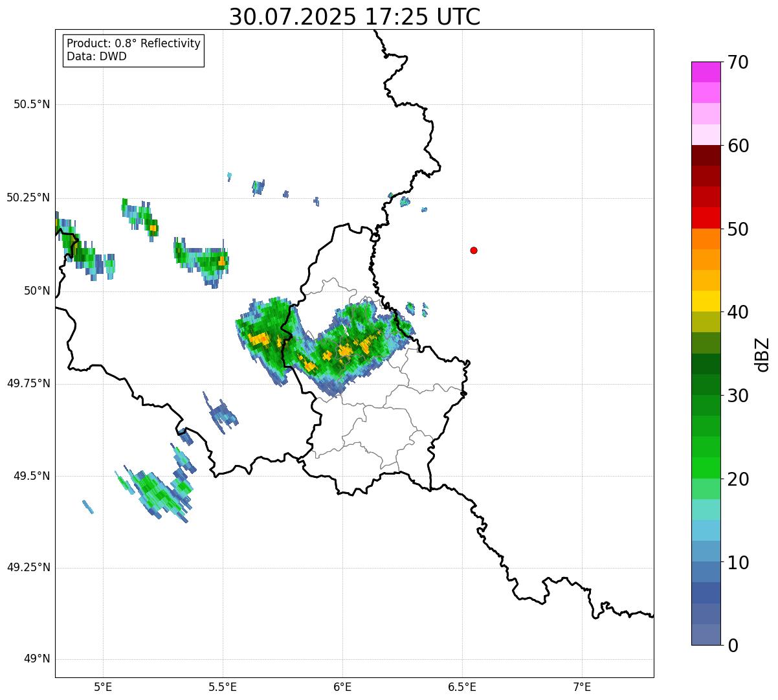Click 'Product: 0.8° Reflectivity' label
The height and width of the screenshot is (700, 778).
pos(134,43)
